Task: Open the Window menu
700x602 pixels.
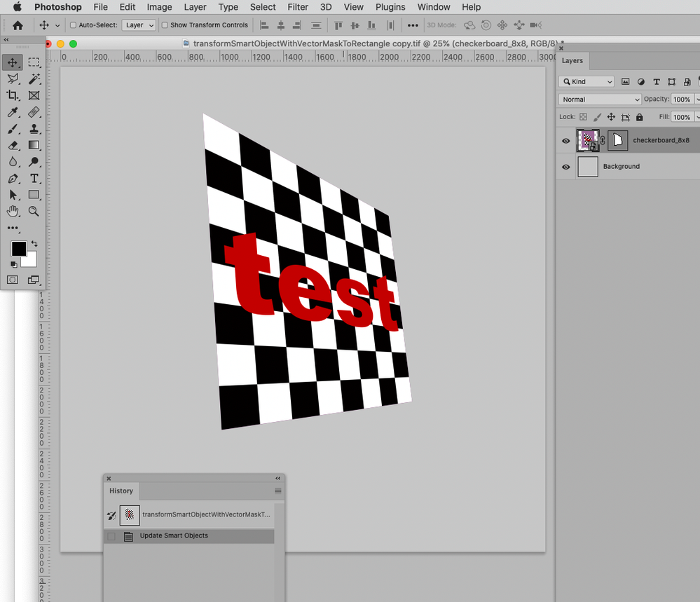Action: pyautogui.click(x=434, y=7)
